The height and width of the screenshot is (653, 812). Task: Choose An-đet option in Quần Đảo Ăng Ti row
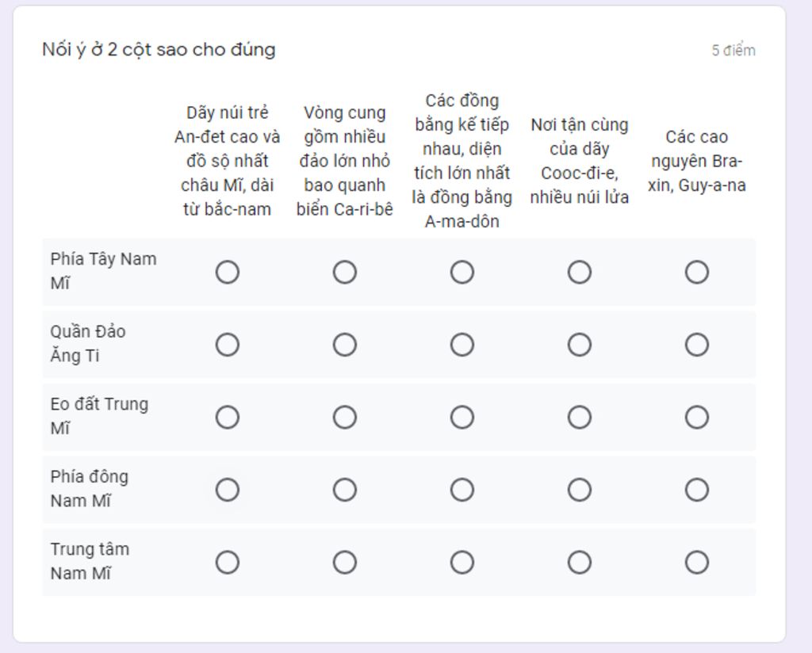pos(228,345)
